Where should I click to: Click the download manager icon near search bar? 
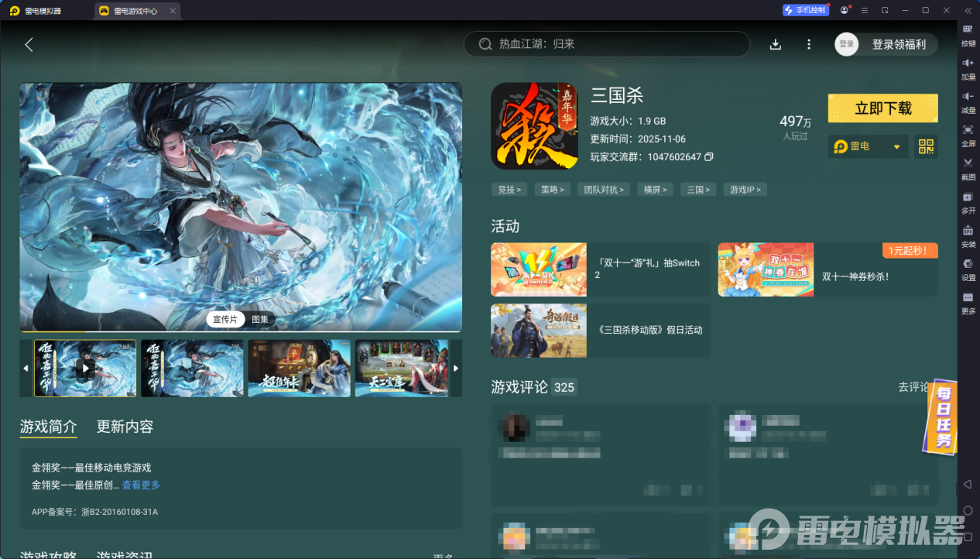775,44
